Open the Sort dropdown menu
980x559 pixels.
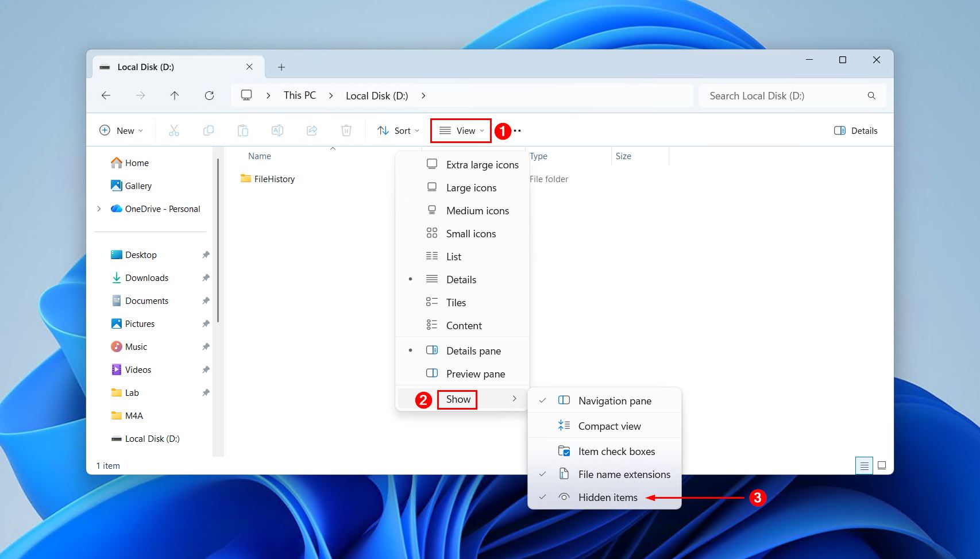coord(398,130)
